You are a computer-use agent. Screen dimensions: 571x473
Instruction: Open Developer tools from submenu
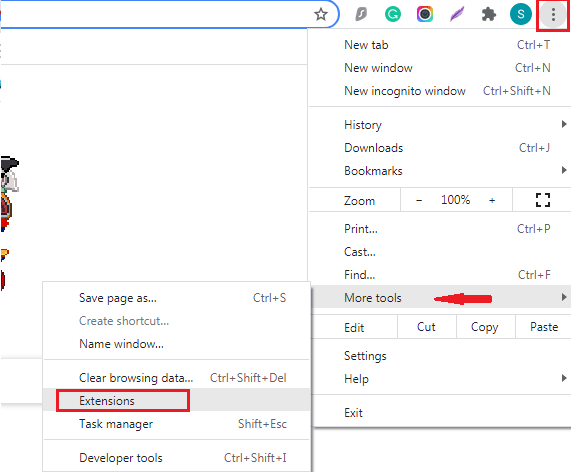click(177, 458)
